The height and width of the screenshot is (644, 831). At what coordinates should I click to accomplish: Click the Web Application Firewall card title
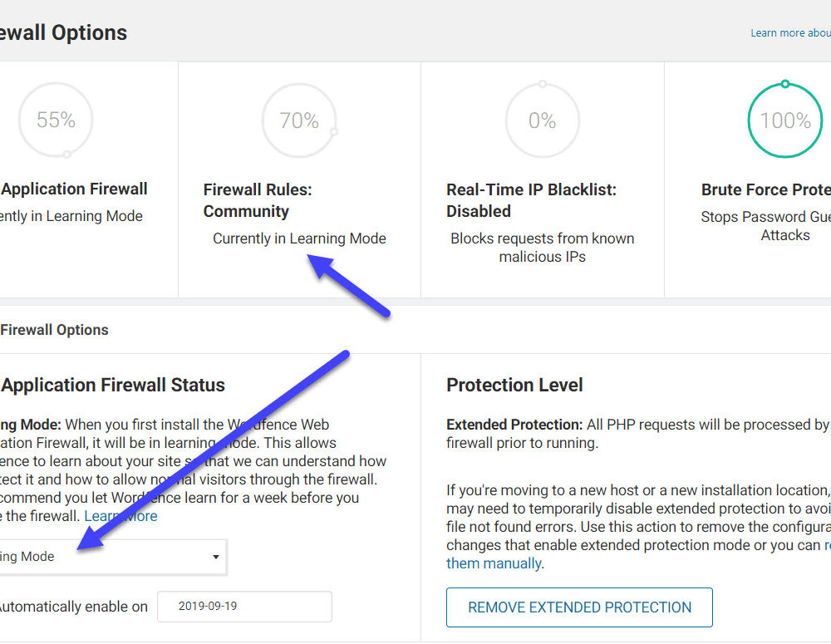(x=75, y=189)
